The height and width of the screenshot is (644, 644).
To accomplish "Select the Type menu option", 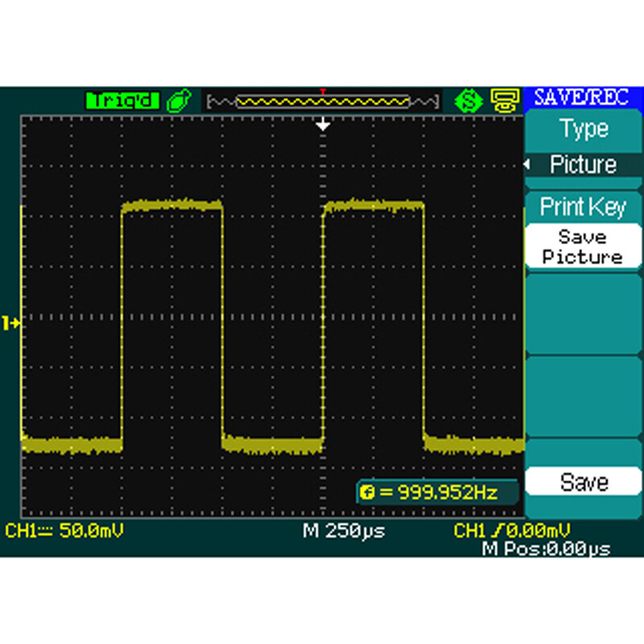I will (x=584, y=129).
